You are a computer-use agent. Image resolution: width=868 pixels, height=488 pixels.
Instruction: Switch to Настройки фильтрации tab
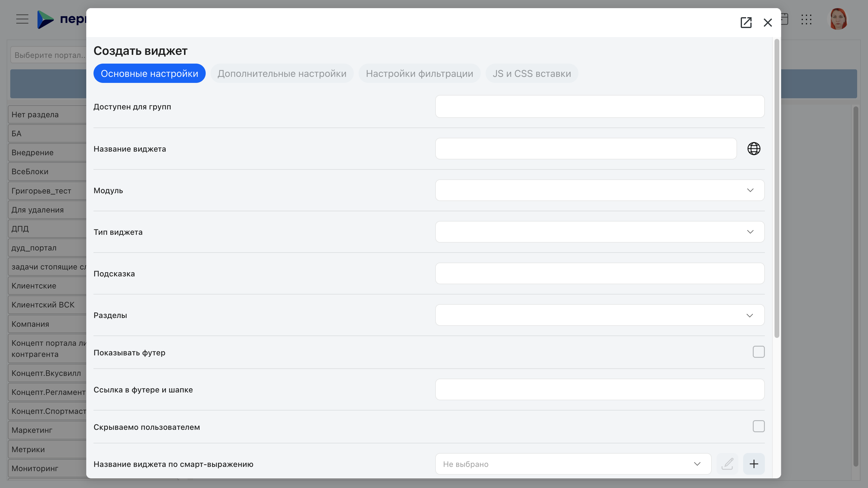(x=420, y=74)
